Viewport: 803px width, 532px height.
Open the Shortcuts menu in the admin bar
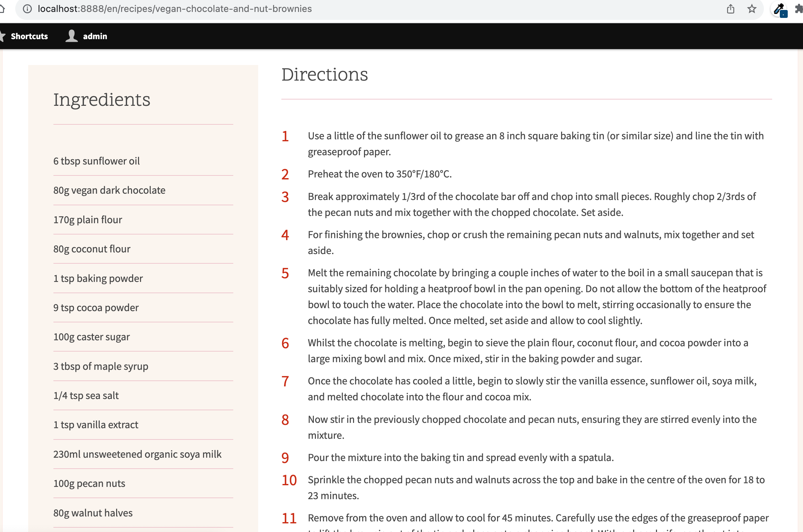(x=30, y=36)
